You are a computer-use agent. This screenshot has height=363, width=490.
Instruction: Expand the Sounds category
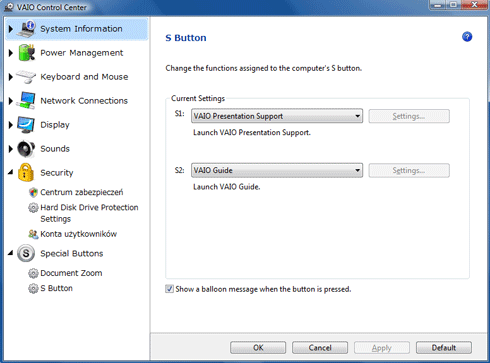coord(11,149)
